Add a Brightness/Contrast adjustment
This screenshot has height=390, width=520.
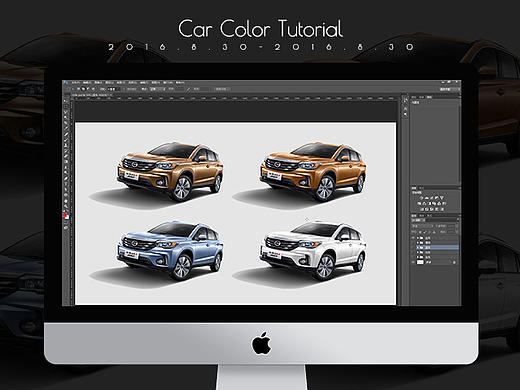pyautogui.click(x=421, y=198)
